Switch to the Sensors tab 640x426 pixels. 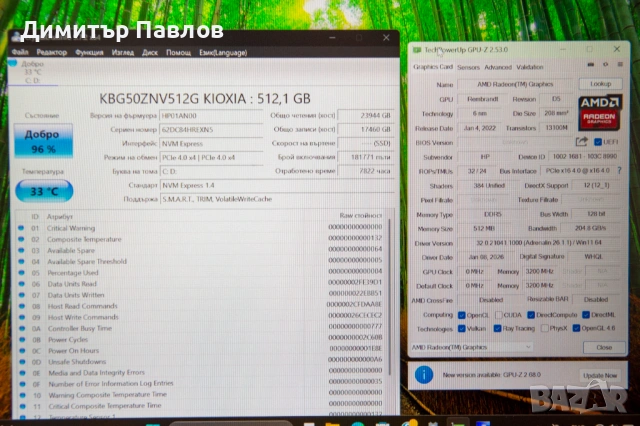(468, 67)
